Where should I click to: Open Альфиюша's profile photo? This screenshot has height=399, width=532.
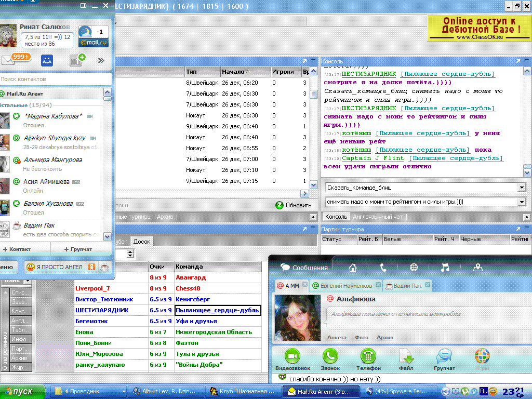click(298, 317)
